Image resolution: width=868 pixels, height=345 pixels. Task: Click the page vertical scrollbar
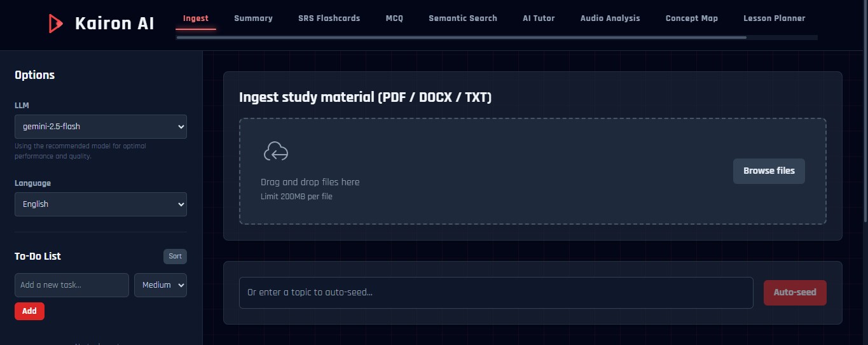coord(865,111)
